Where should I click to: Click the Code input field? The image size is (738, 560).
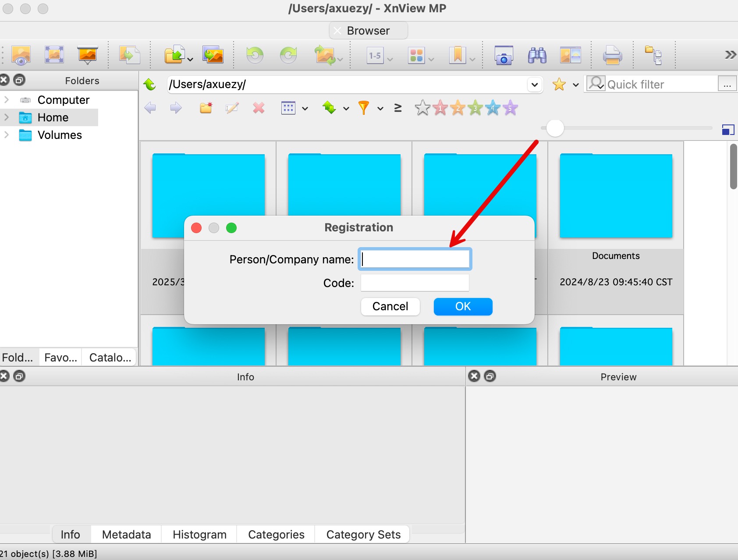415,283
